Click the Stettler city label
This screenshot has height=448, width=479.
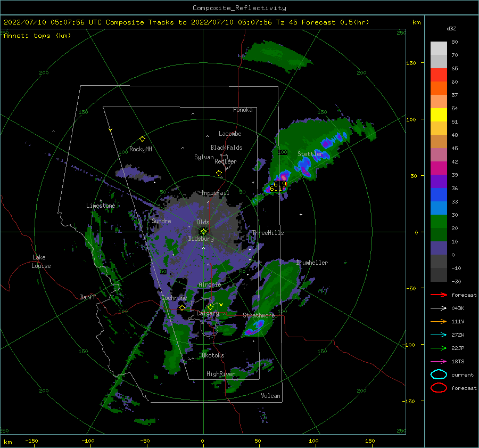310,154
